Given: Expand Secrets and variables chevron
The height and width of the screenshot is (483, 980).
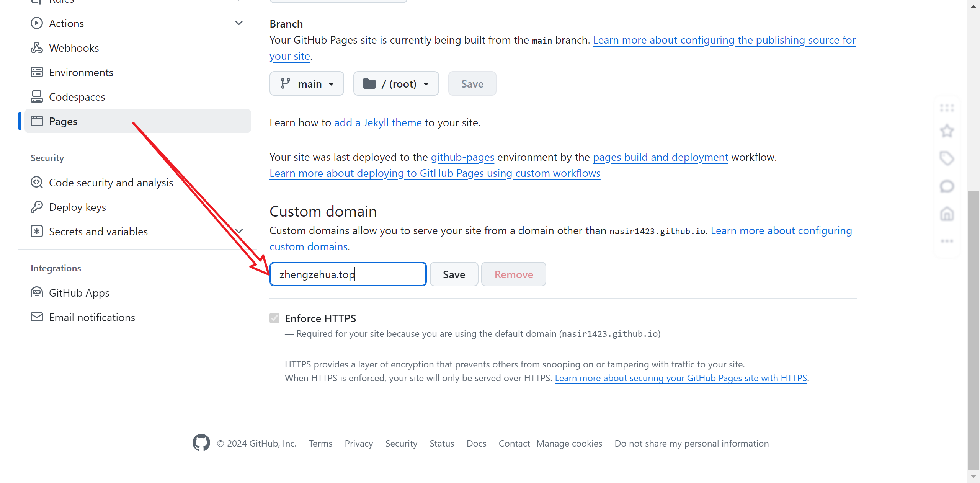Looking at the screenshot, I should point(239,231).
